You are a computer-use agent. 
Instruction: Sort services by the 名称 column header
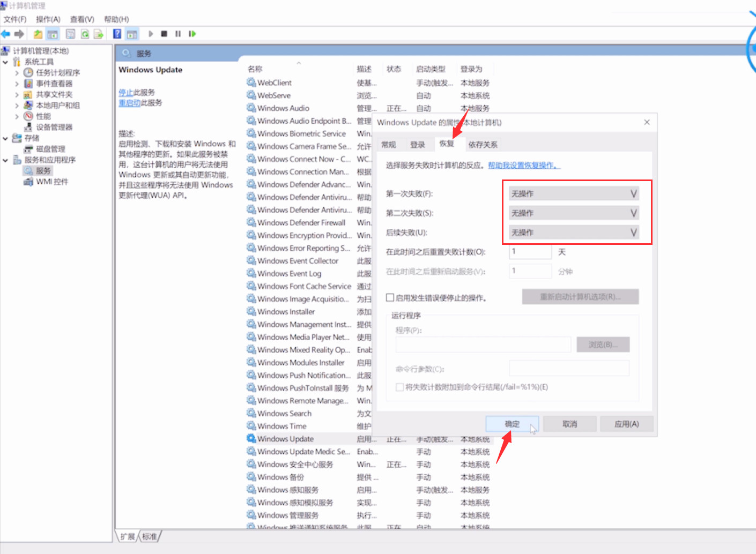point(255,69)
